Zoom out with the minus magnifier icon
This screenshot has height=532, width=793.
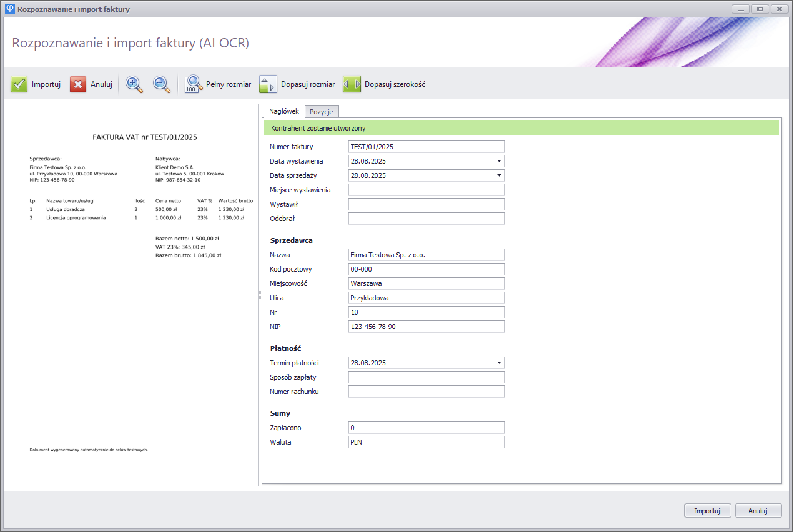pyautogui.click(x=162, y=84)
